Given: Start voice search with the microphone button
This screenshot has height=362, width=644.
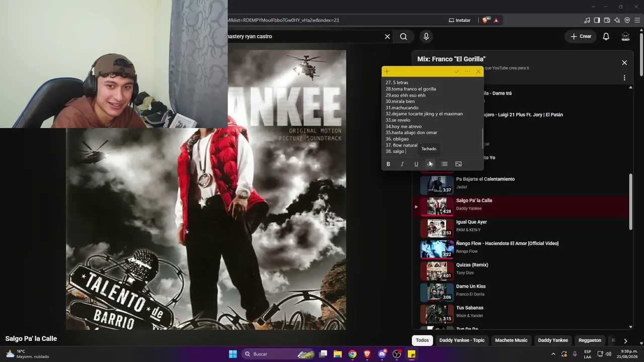Looking at the screenshot, I should point(426,36).
